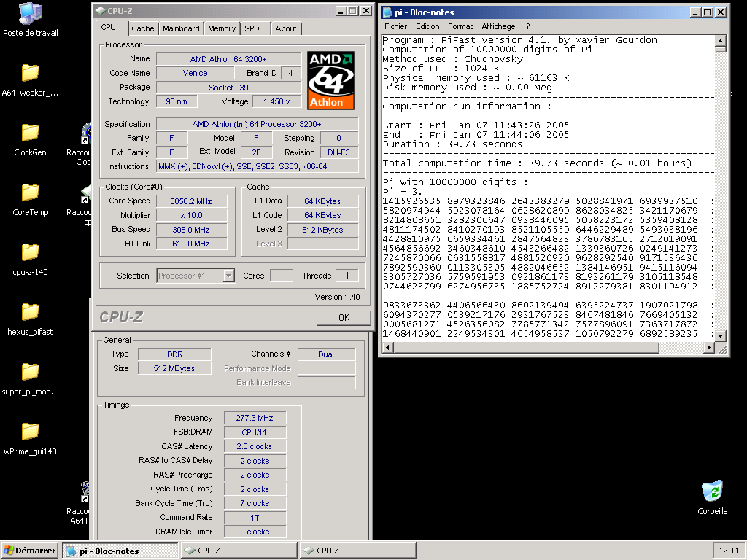
Task: Activate the pi - Bloc-notes taskbar button
Action: [120, 551]
